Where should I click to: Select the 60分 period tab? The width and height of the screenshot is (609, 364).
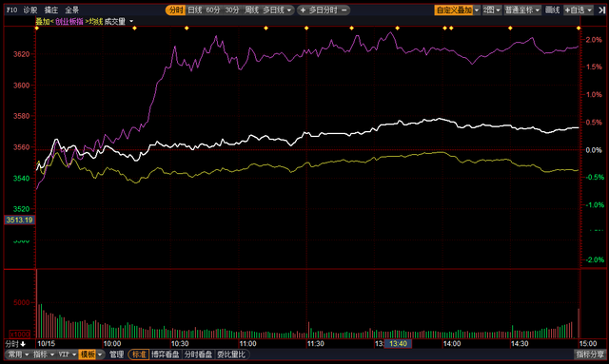(213, 10)
